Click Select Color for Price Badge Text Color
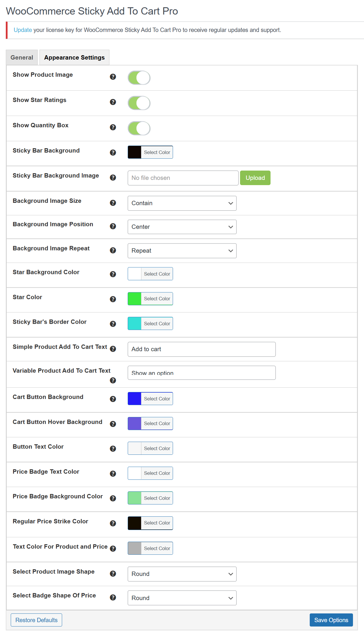 pos(157,473)
